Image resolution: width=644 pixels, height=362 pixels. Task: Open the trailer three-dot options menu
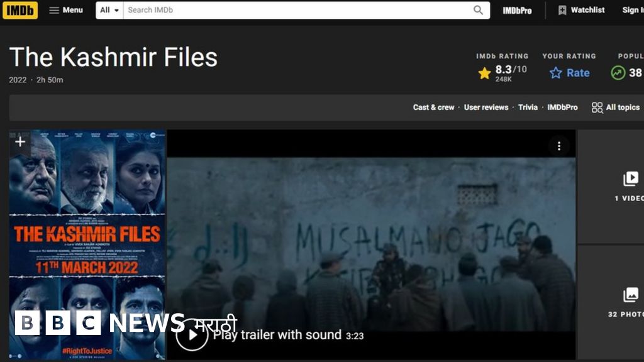tap(558, 146)
